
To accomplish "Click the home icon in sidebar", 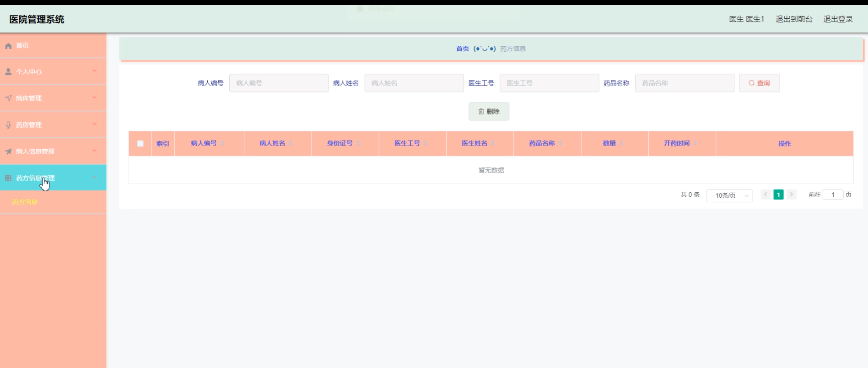I will pyautogui.click(x=8, y=46).
